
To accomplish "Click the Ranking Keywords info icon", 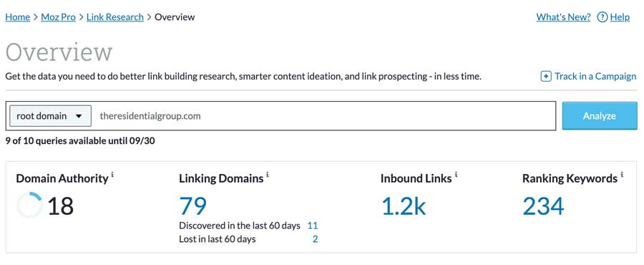I will (622, 175).
